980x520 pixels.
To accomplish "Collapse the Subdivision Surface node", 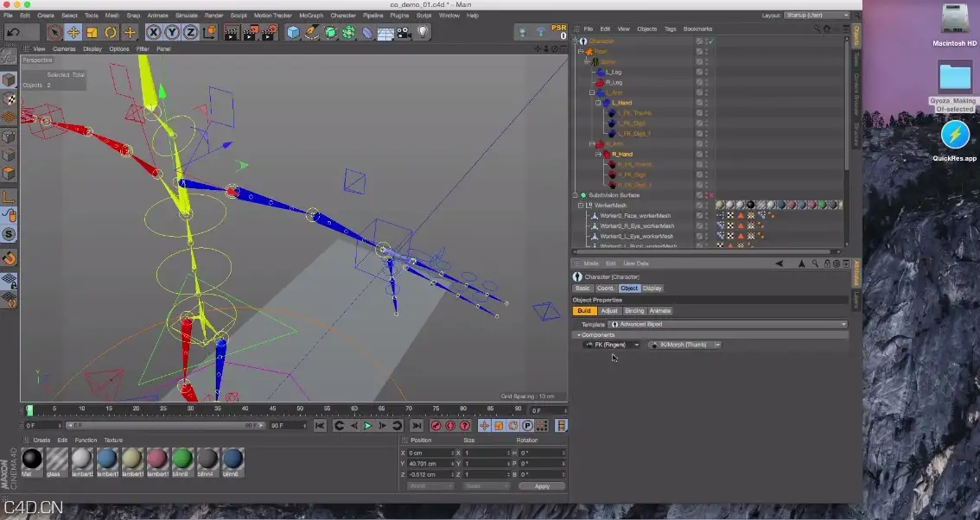I will point(576,195).
